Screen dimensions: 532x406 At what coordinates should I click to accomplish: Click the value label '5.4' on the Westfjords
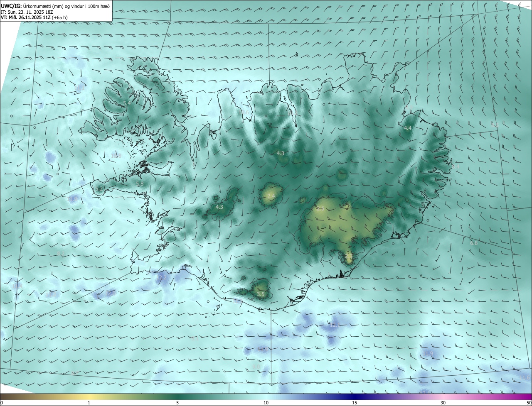tap(127, 103)
